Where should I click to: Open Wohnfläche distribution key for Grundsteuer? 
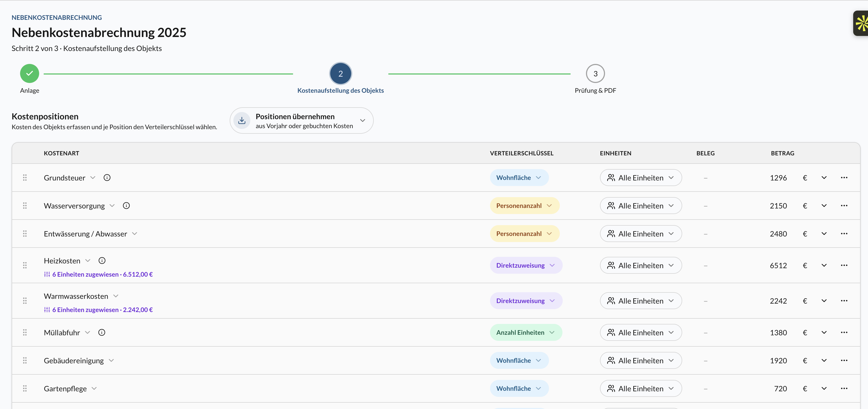519,178
